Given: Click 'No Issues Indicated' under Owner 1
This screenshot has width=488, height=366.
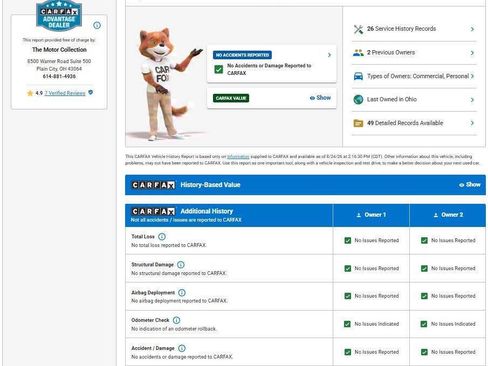Looking at the screenshot, I should click(377, 324).
